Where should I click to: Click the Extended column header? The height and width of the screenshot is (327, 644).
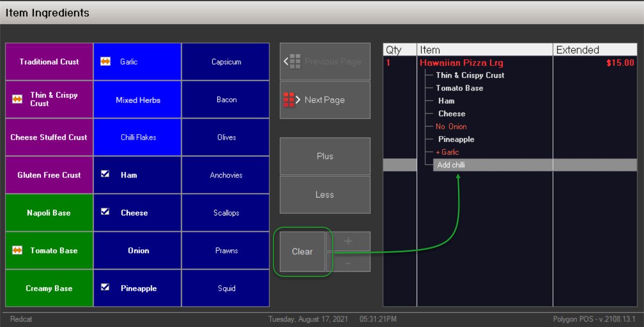(595, 50)
